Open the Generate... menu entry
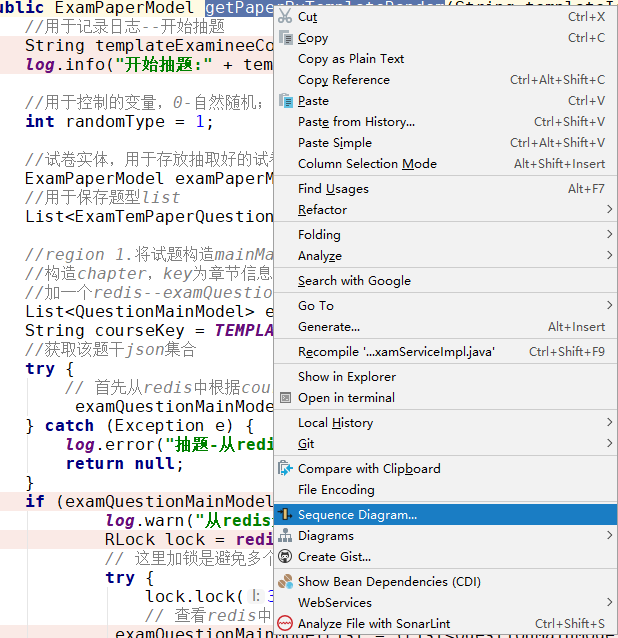Viewport: 618px width, 638px height. point(445,327)
